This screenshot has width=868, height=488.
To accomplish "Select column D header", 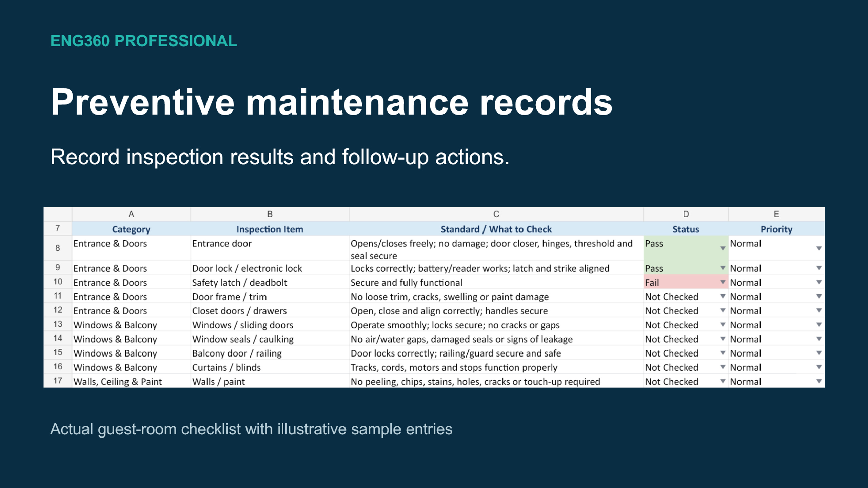I will pos(686,214).
